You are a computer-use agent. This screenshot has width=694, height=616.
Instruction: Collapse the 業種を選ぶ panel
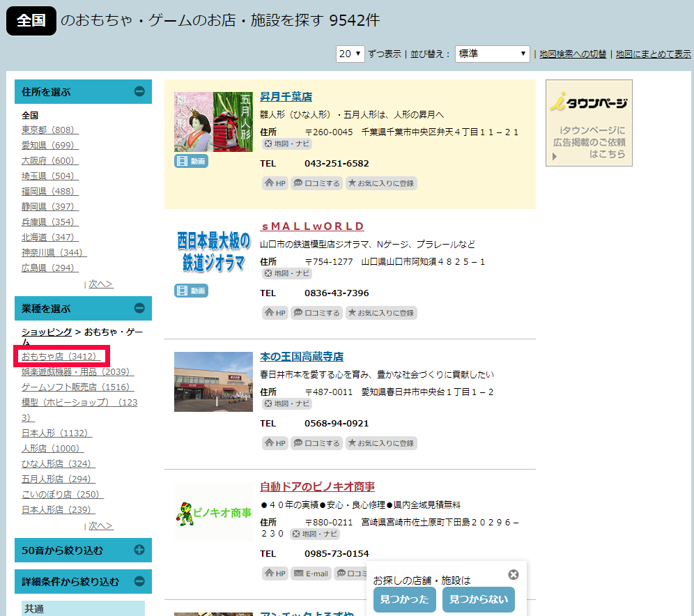coord(139,308)
